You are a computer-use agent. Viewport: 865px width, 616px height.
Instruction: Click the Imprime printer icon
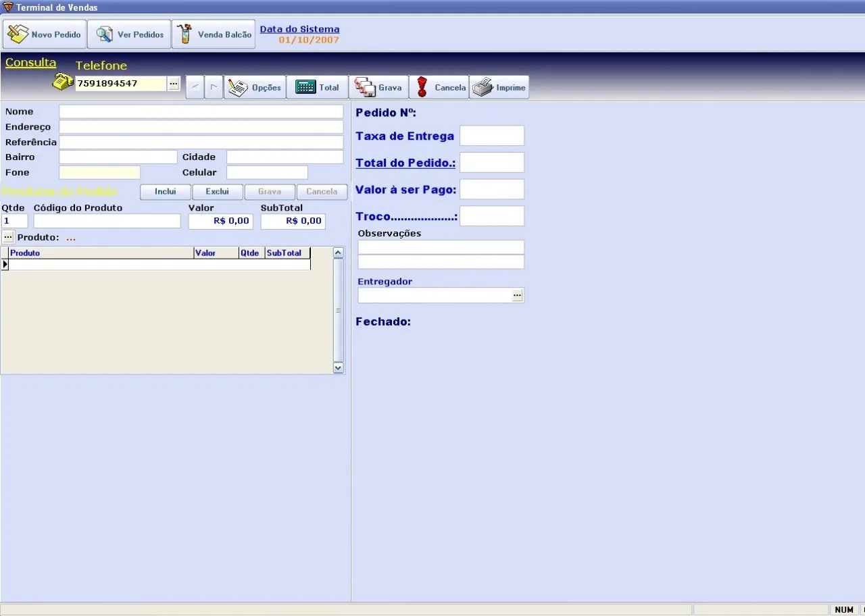point(483,87)
